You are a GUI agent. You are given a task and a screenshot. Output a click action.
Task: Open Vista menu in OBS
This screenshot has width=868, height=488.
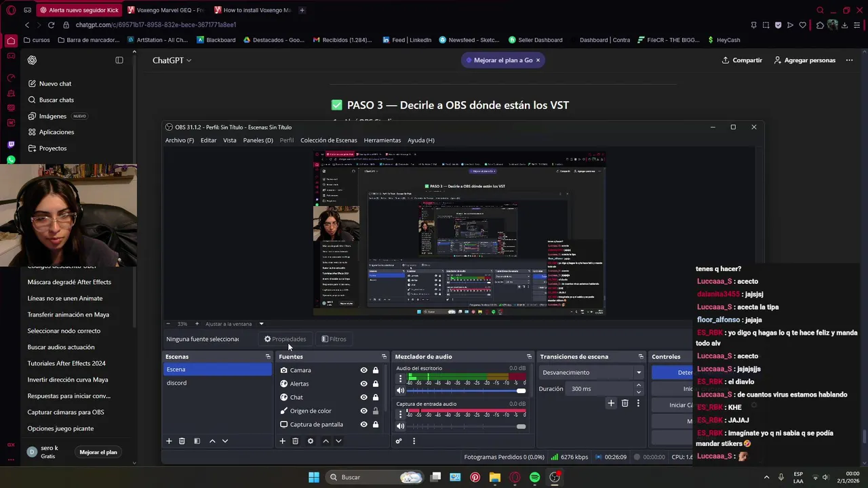tap(230, 140)
